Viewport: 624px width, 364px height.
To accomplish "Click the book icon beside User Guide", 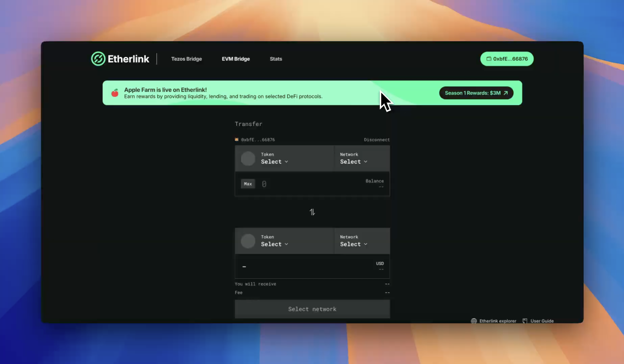I will [x=525, y=321].
